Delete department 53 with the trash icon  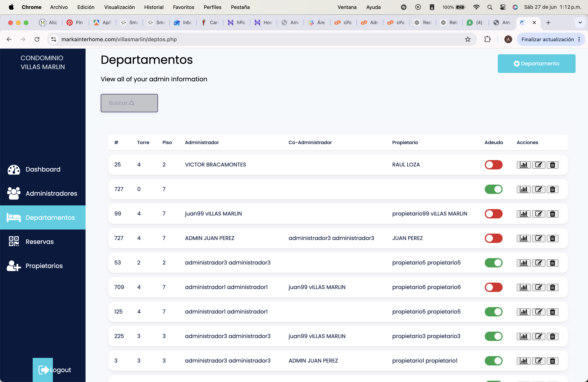coord(552,263)
